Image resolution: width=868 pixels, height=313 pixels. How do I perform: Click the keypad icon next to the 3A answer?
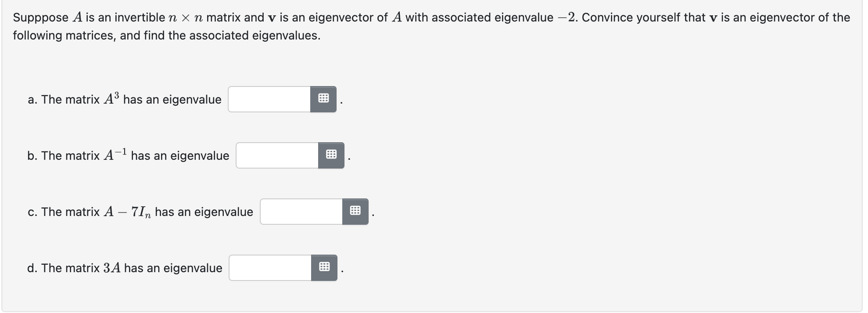[324, 266]
